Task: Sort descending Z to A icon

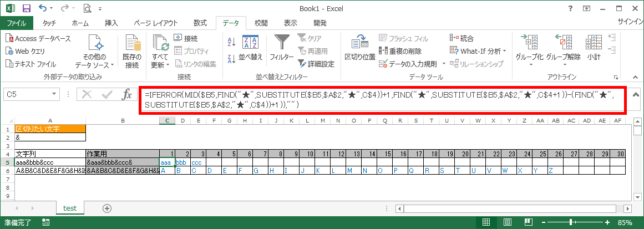Action: [x=231, y=59]
